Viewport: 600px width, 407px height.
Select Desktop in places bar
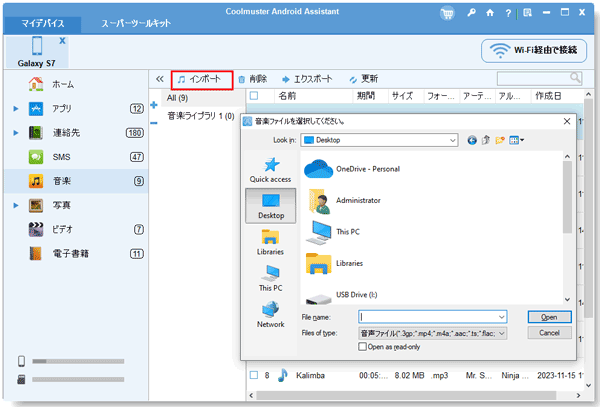271,206
